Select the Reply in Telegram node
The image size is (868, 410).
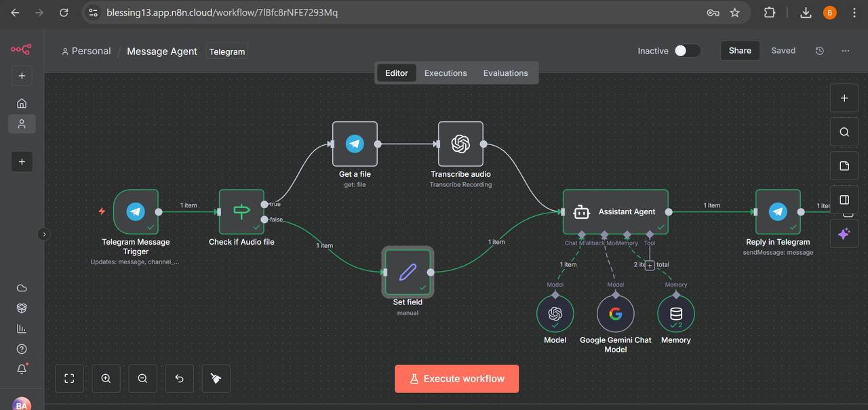pos(778,211)
